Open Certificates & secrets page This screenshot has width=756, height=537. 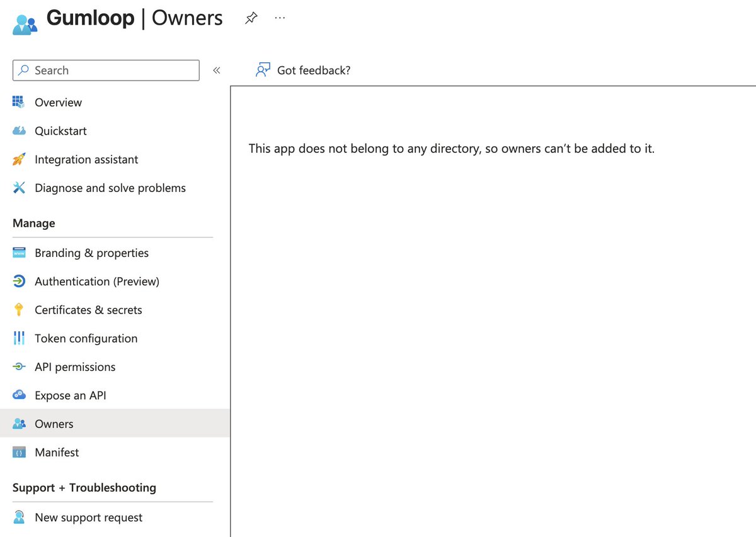tap(88, 310)
